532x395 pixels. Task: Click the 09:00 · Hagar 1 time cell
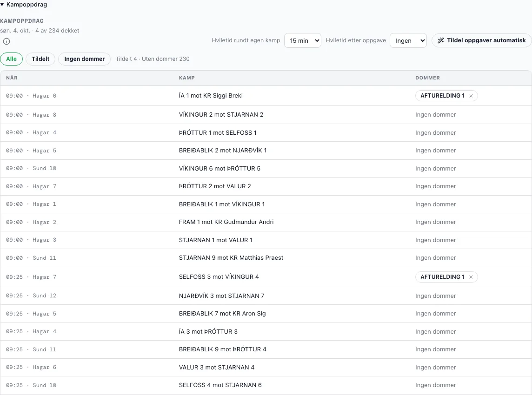[x=31, y=204]
